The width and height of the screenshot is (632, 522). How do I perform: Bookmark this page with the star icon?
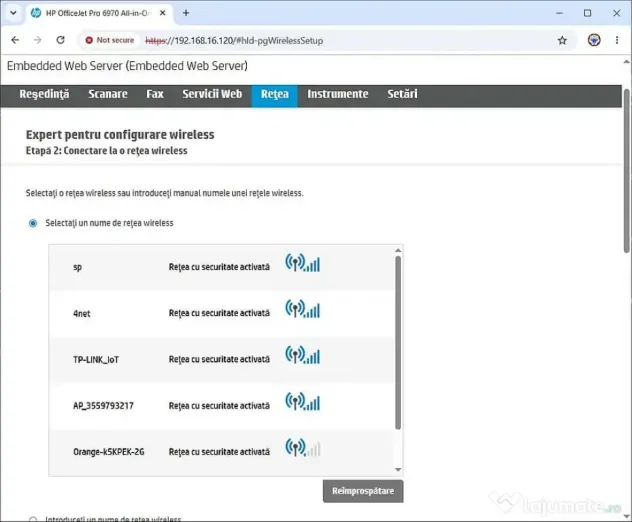[x=562, y=40]
